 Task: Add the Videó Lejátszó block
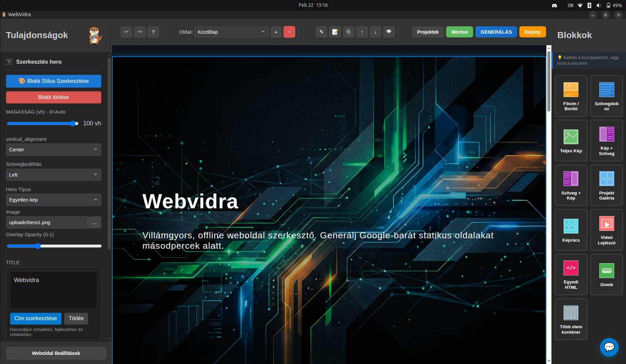606,230
